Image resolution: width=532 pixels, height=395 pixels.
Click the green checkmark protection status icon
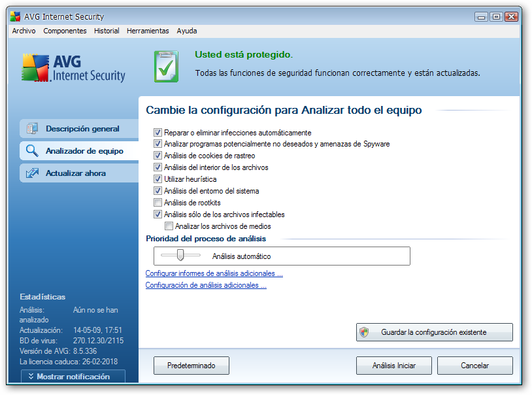166,67
